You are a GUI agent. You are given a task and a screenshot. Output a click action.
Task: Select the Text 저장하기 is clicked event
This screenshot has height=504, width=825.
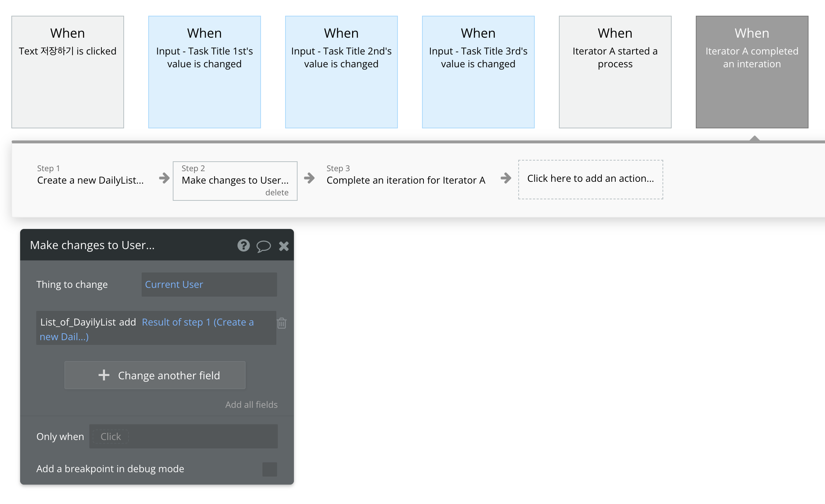tap(68, 72)
